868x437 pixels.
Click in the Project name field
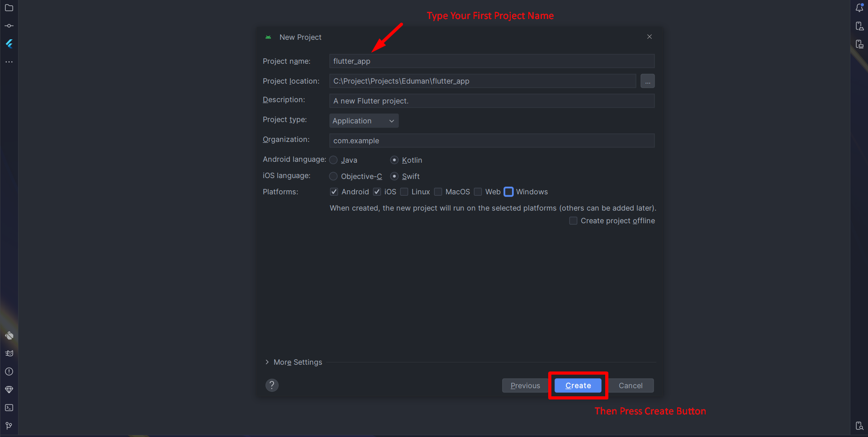pyautogui.click(x=491, y=61)
